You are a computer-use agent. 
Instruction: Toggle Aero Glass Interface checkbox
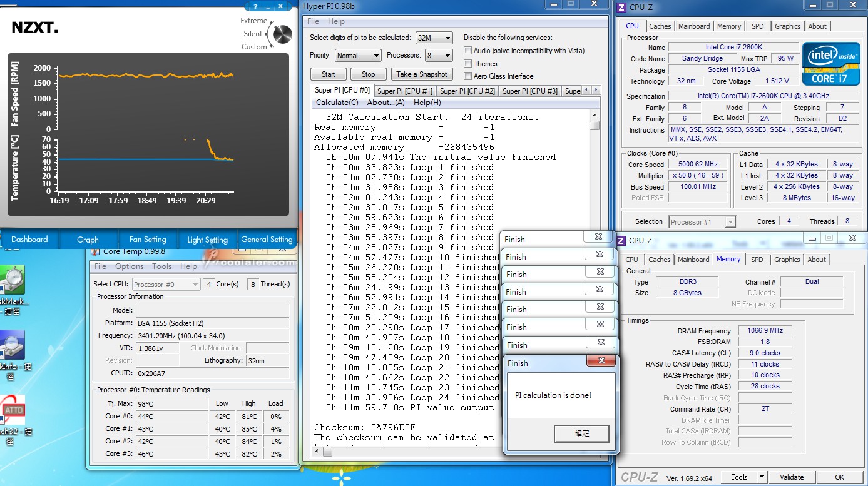[x=467, y=76]
